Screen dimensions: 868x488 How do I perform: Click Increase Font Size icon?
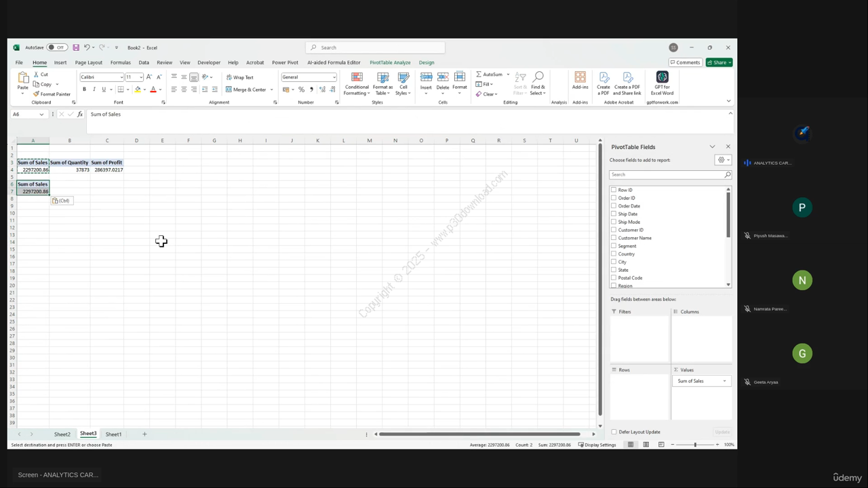[x=149, y=77]
